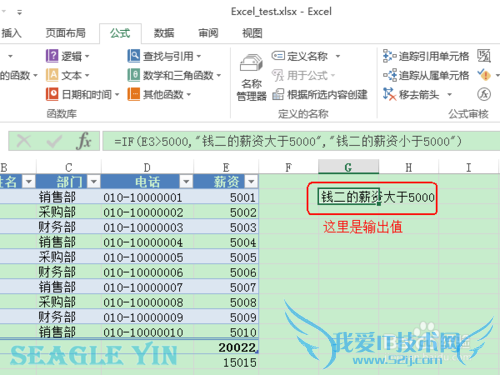Select cell with phone 010-10000010
Viewport: 500px width, 375px height.
pos(147,332)
